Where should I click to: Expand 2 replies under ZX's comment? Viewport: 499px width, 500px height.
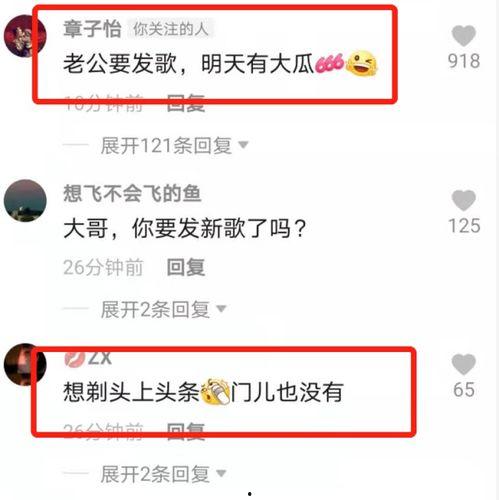point(163,474)
